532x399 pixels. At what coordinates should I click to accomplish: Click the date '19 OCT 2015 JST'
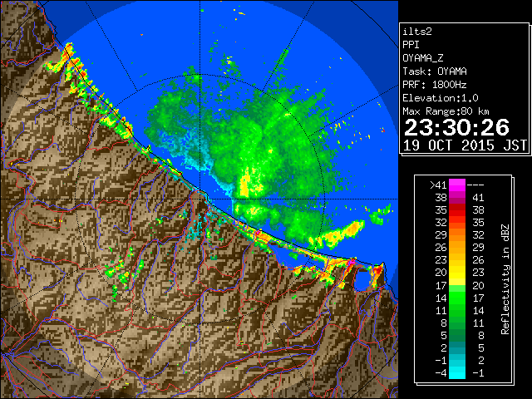[465, 145]
